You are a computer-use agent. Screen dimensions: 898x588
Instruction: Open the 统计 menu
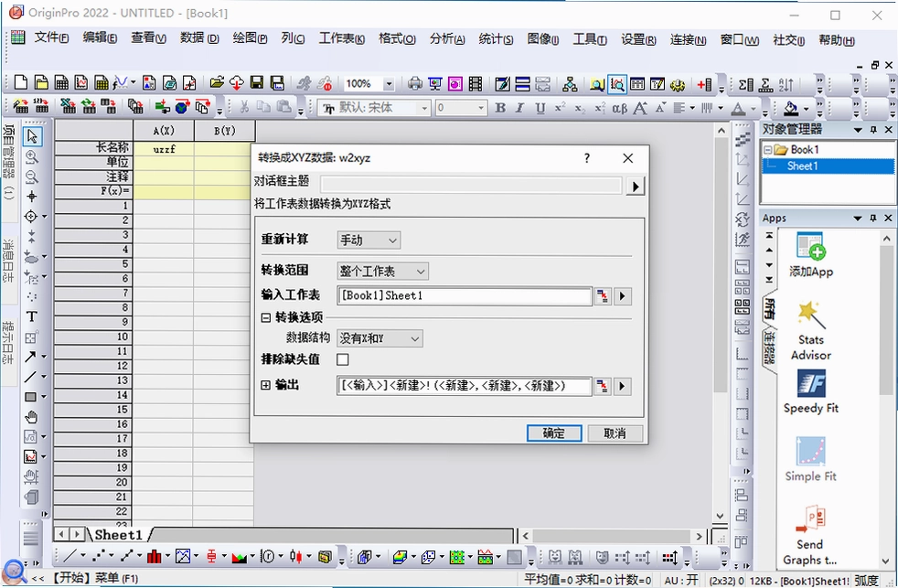[x=496, y=38]
